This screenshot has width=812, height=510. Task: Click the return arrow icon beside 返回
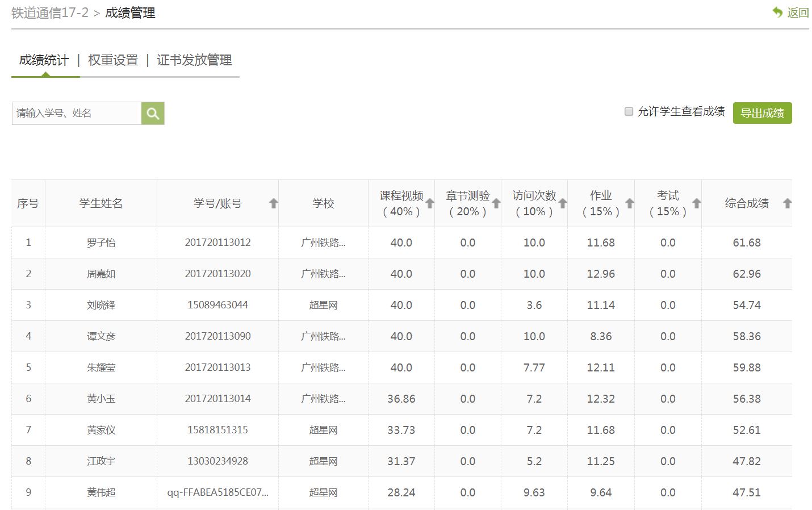tap(777, 12)
